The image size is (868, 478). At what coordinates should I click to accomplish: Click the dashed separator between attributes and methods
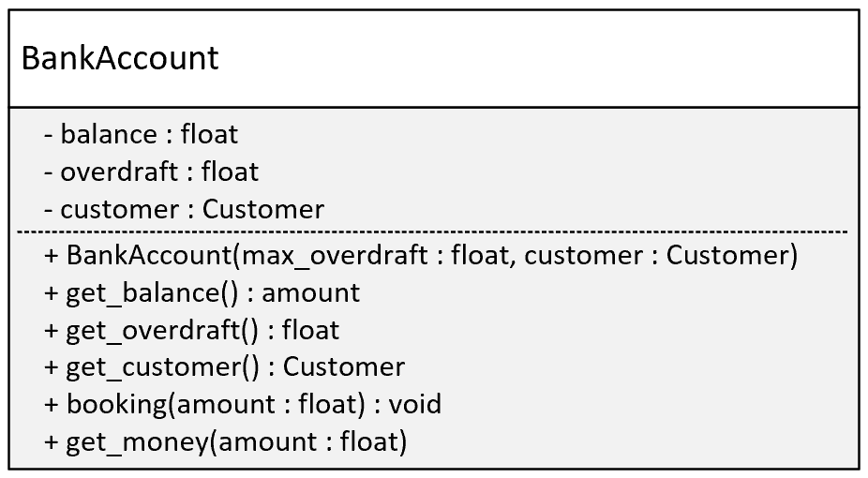coord(433,232)
